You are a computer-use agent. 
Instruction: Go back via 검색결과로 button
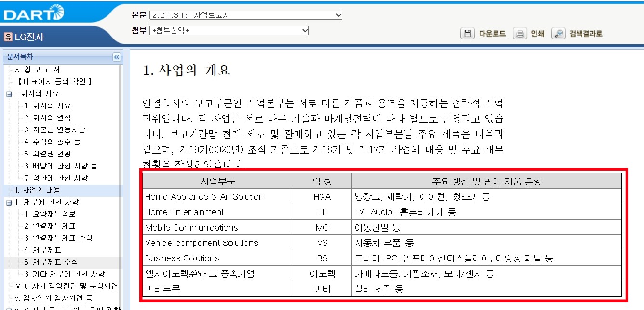pyautogui.click(x=586, y=34)
